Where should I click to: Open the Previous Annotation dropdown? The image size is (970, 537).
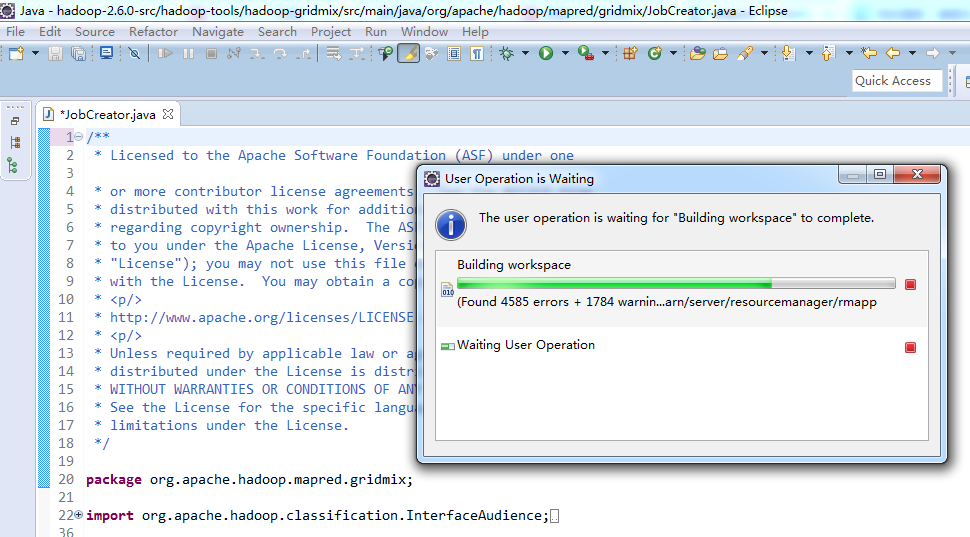pyautogui.click(x=849, y=54)
